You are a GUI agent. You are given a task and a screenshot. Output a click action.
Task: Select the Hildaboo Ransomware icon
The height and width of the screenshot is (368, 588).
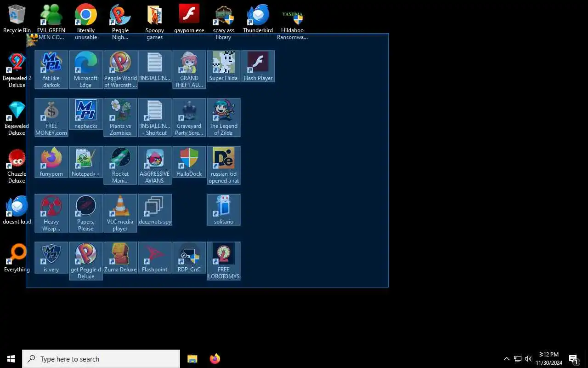(292, 22)
